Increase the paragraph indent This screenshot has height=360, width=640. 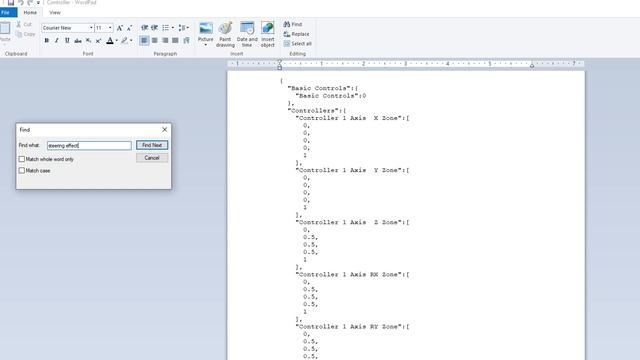click(x=154, y=28)
